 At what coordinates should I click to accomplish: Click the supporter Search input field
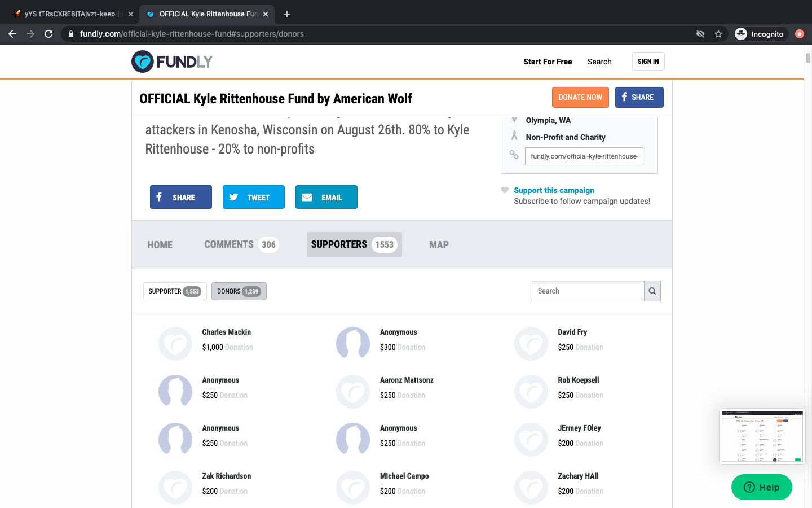click(588, 291)
